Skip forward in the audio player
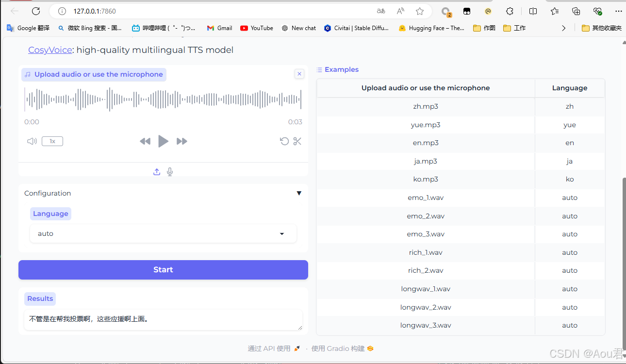This screenshot has width=626, height=364. point(182,141)
